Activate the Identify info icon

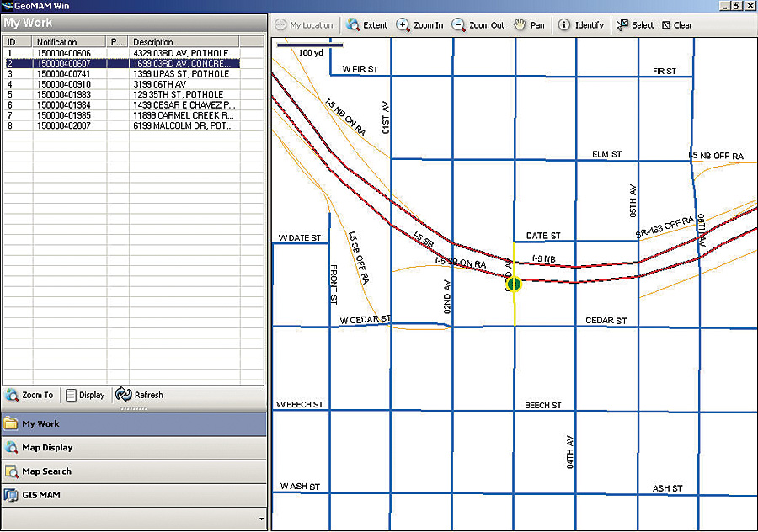[x=563, y=24]
